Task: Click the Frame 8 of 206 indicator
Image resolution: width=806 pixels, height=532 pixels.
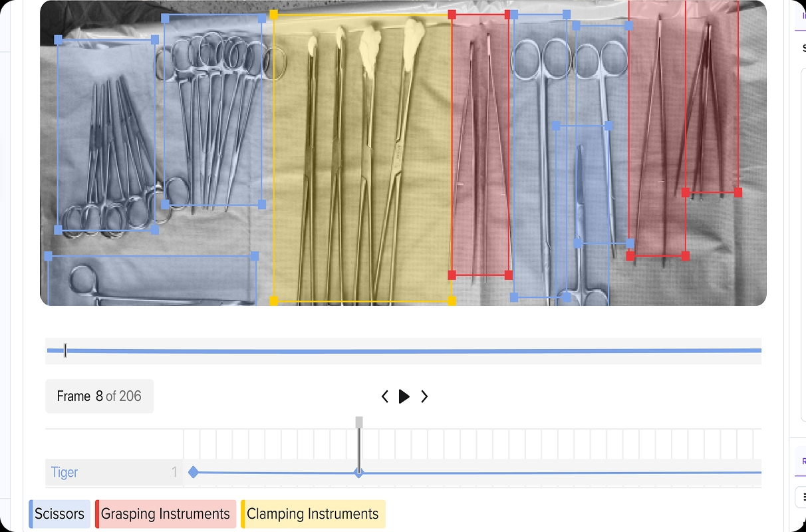Action: click(99, 396)
